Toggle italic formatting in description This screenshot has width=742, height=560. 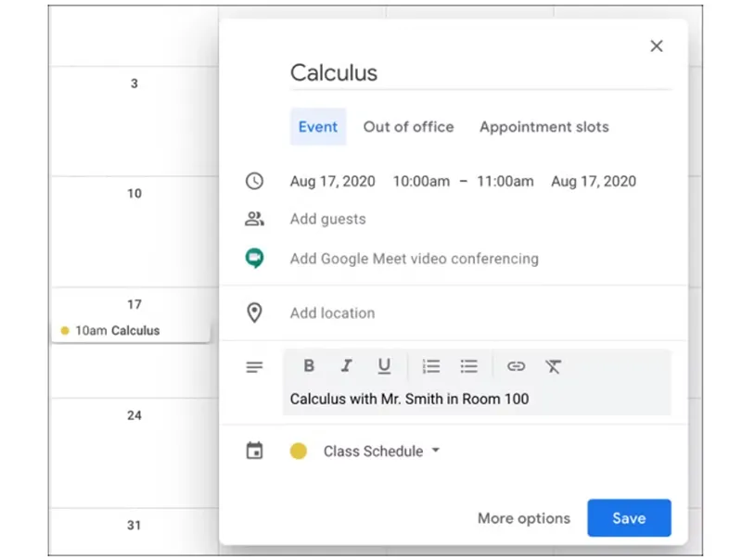click(x=346, y=366)
